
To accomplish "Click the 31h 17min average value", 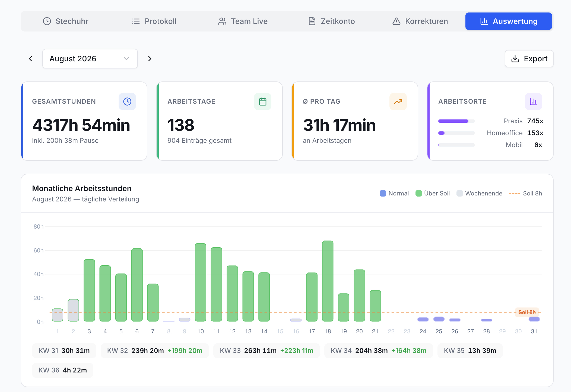I will pos(339,125).
